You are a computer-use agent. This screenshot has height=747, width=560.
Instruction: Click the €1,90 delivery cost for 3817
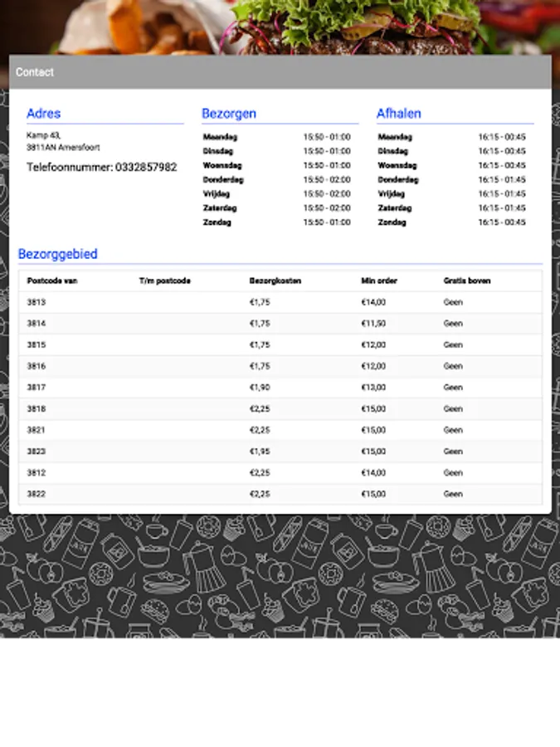[x=260, y=388]
